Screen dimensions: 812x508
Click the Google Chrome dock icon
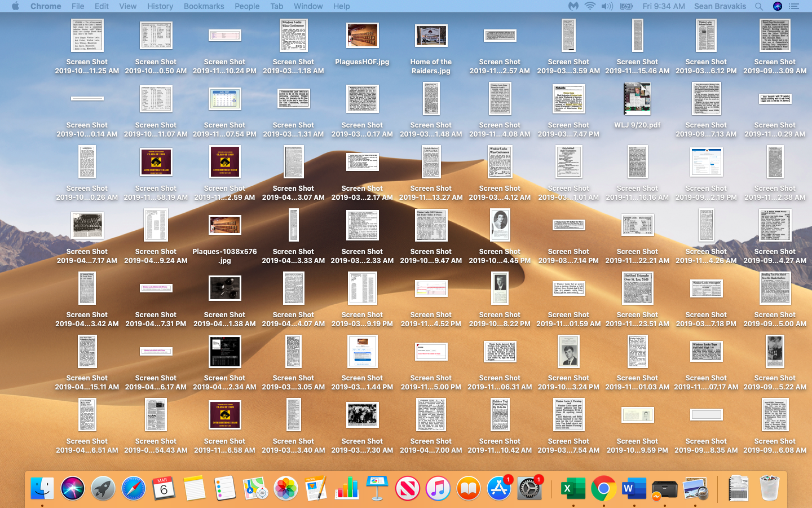coord(603,488)
